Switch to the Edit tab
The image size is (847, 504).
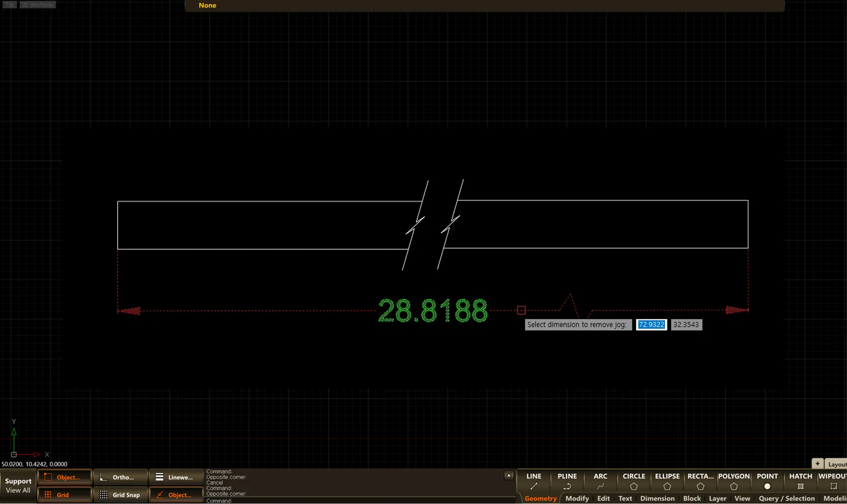click(x=604, y=498)
